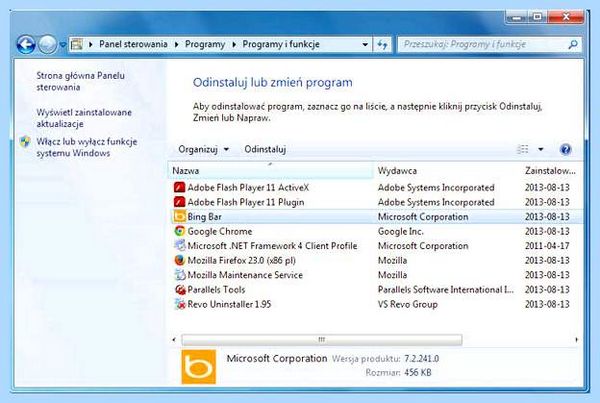Click the Microsoft .NET Framework 4 icon
This screenshot has width=600, height=403.
(179, 246)
